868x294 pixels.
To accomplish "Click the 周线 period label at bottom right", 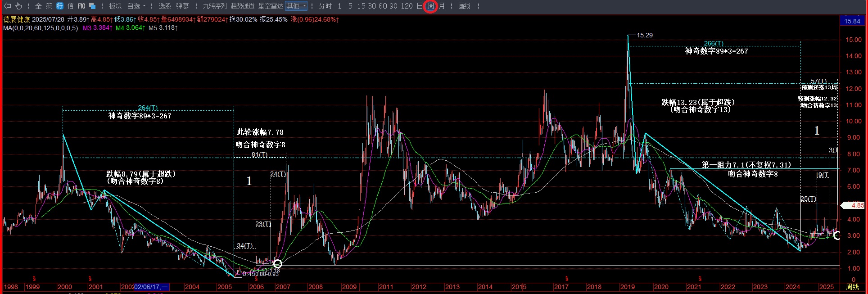I will click(852, 287).
